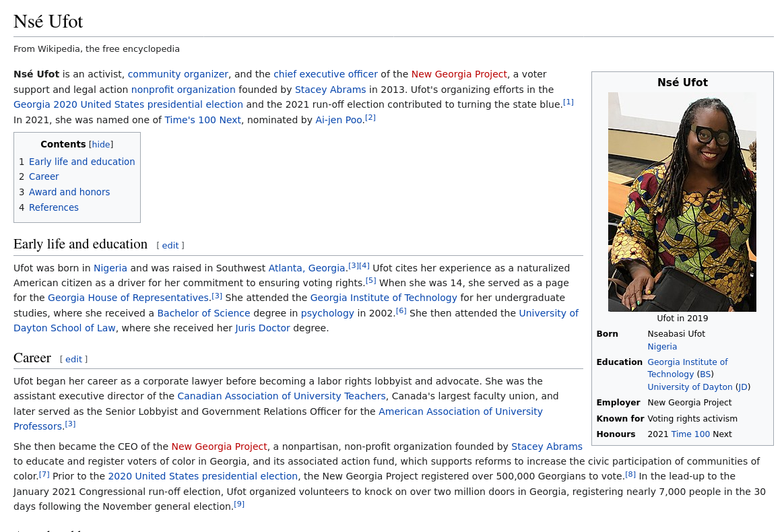Visit the Ai-jen Poo article
This screenshot has height=532, width=784.
point(339,120)
